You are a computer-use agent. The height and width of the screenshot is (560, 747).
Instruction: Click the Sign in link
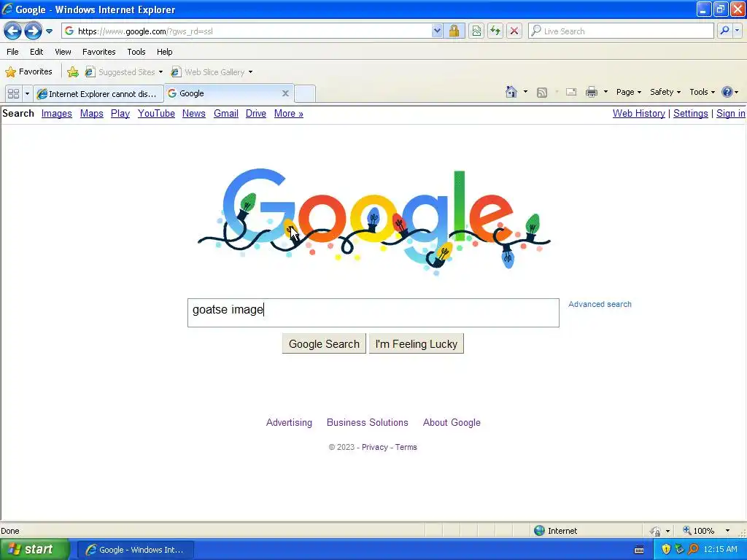point(731,114)
